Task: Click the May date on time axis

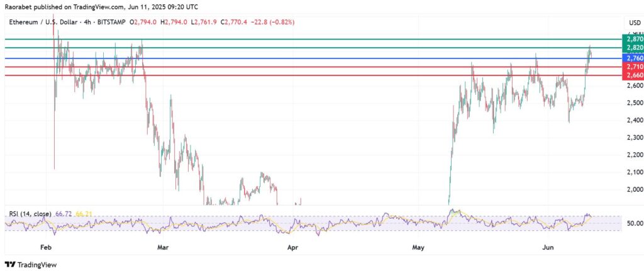Action: point(418,248)
